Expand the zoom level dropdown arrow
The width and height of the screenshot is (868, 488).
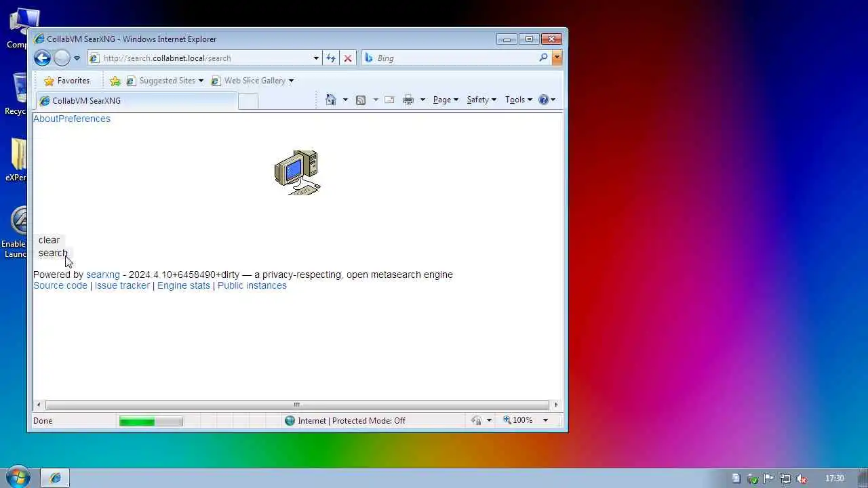(545, 420)
